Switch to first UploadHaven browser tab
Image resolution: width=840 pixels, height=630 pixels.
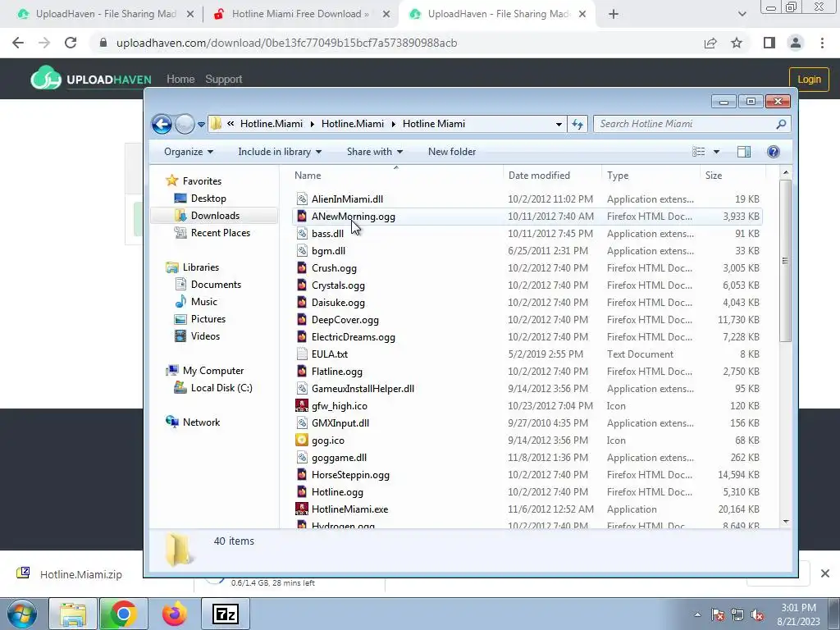[x=106, y=14]
